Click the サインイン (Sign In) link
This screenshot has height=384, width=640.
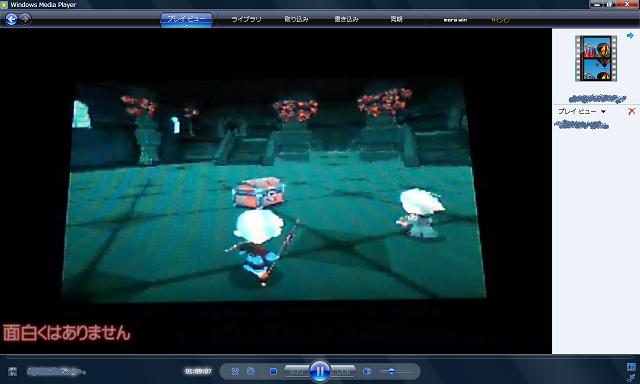[x=500, y=20]
